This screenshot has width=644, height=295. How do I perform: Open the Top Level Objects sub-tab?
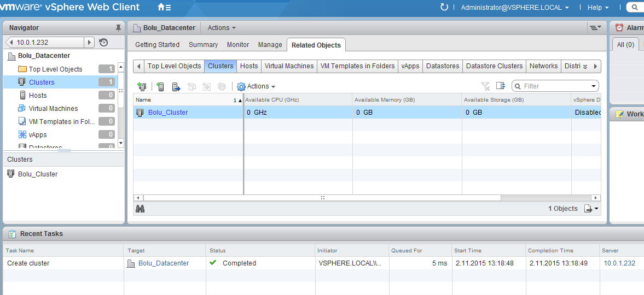pyautogui.click(x=175, y=66)
